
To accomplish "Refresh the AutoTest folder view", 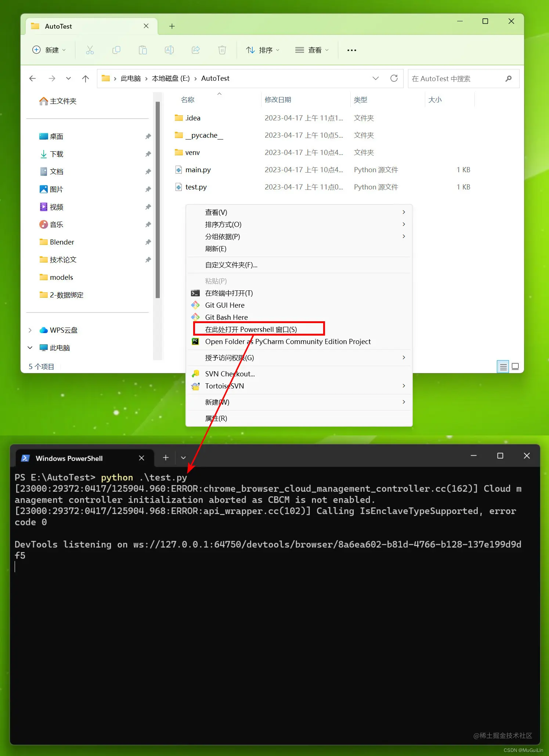I will tap(394, 78).
